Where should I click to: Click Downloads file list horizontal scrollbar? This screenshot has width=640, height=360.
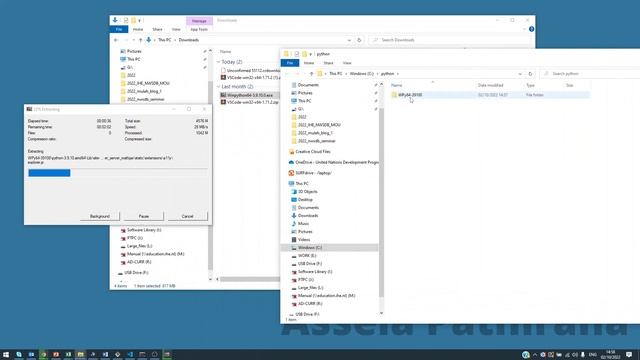(250, 279)
